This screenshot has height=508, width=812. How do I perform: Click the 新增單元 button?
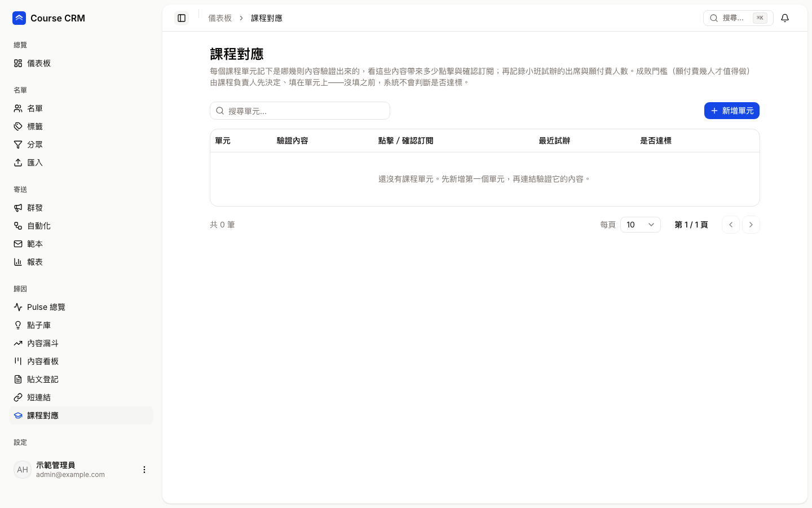[732, 111]
